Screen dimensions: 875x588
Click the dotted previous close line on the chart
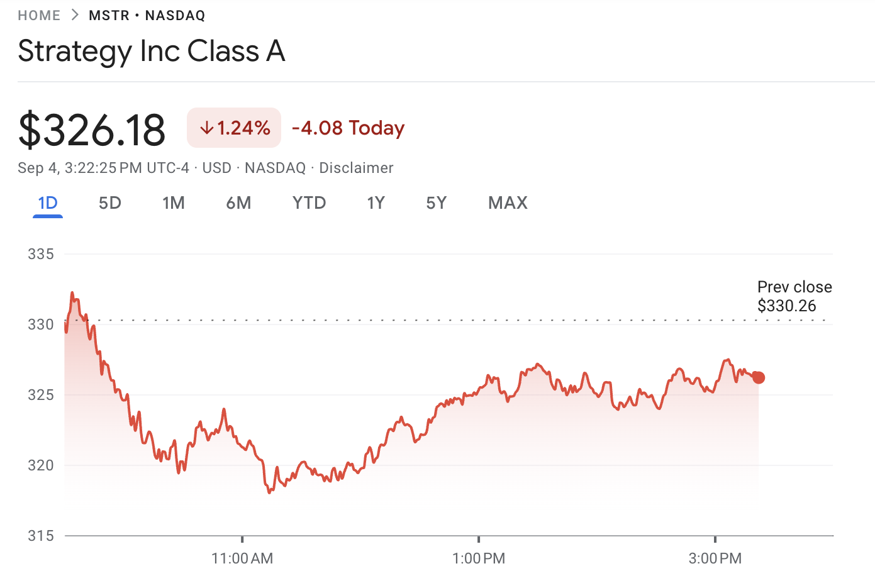click(440, 319)
